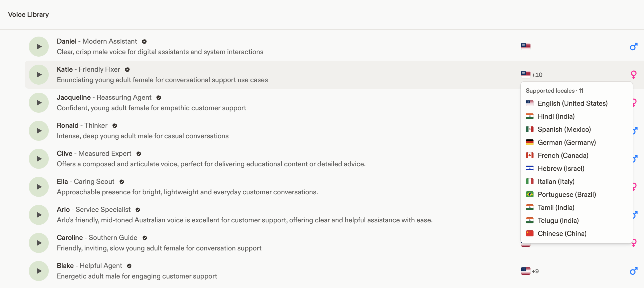The height and width of the screenshot is (288, 644).
Task: Open the Jacqueline voice name link
Action: point(73,97)
